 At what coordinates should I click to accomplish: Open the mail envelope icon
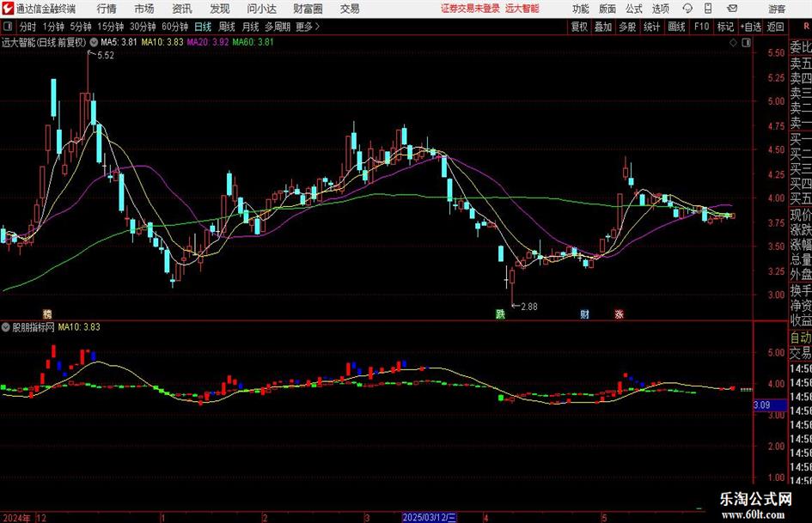pos(732,9)
